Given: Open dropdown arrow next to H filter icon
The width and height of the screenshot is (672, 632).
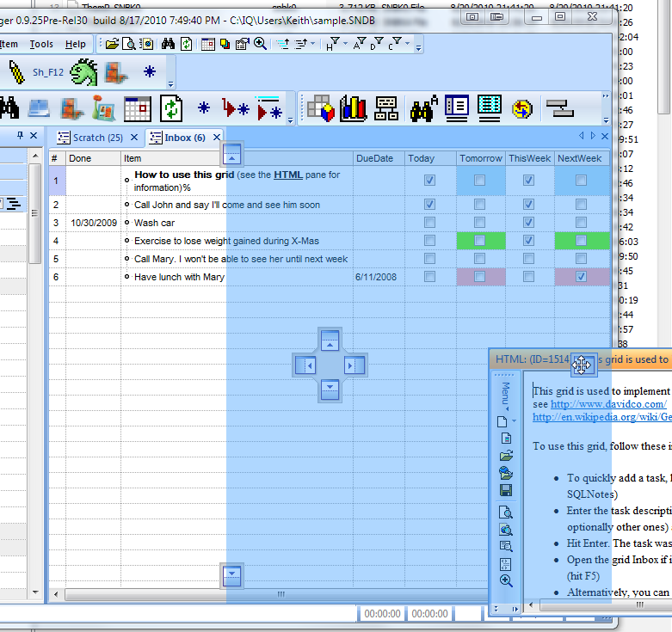Looking at the screenshot, I should tap(345, 43).
